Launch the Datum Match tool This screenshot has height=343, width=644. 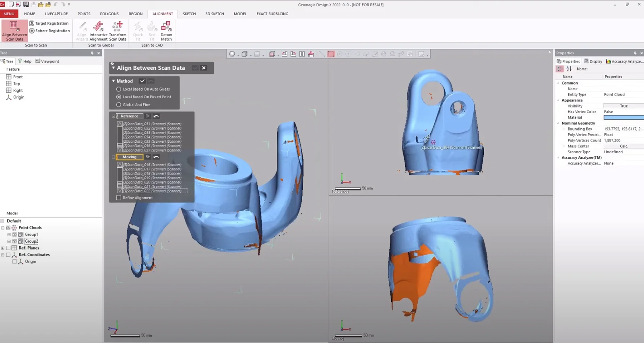click(166, 27)
